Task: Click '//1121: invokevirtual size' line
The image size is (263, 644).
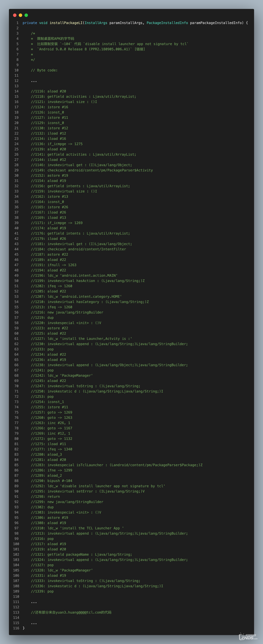Action: (64, 102)
